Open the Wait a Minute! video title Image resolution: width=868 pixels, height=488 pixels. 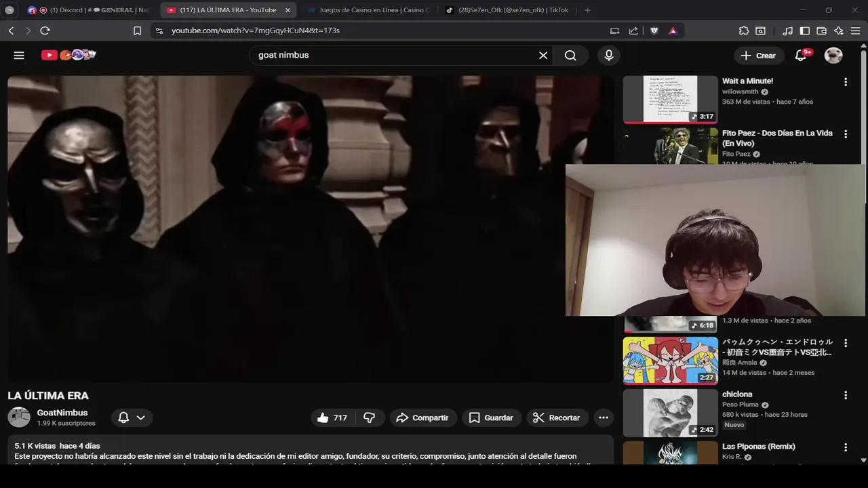click(747, 81)
